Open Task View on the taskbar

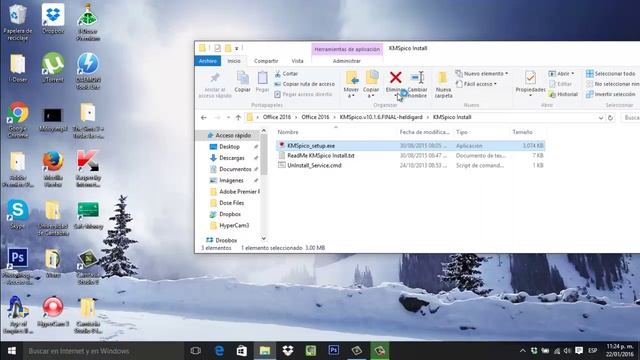tap(196, 351)
